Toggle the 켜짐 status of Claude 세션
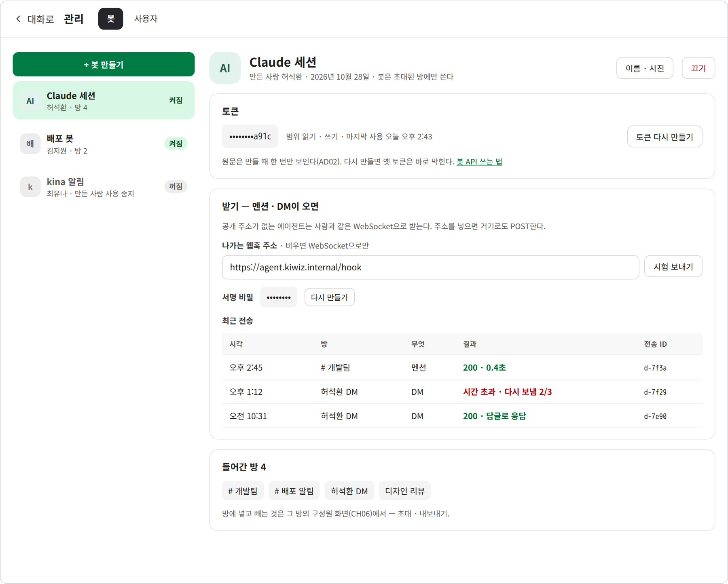728x584 pixels. 176,100
